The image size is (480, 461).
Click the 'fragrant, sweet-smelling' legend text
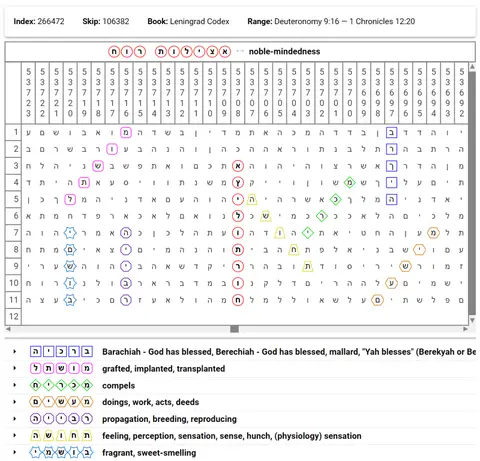coord(149,453)
